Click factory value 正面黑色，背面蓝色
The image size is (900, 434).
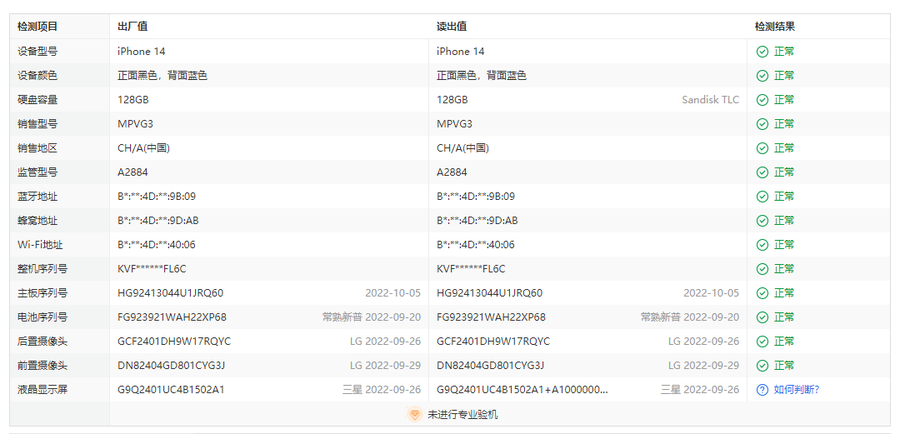pos(162,76)
